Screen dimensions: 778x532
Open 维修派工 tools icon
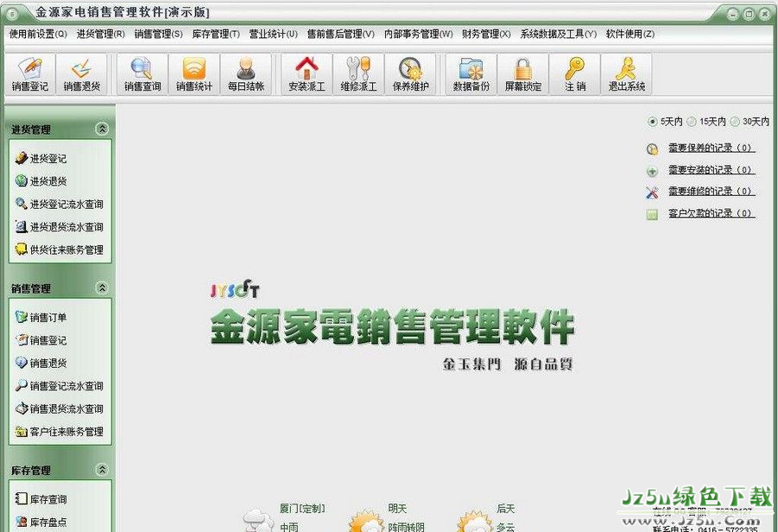pyautogui.click(x=358, y=74)
